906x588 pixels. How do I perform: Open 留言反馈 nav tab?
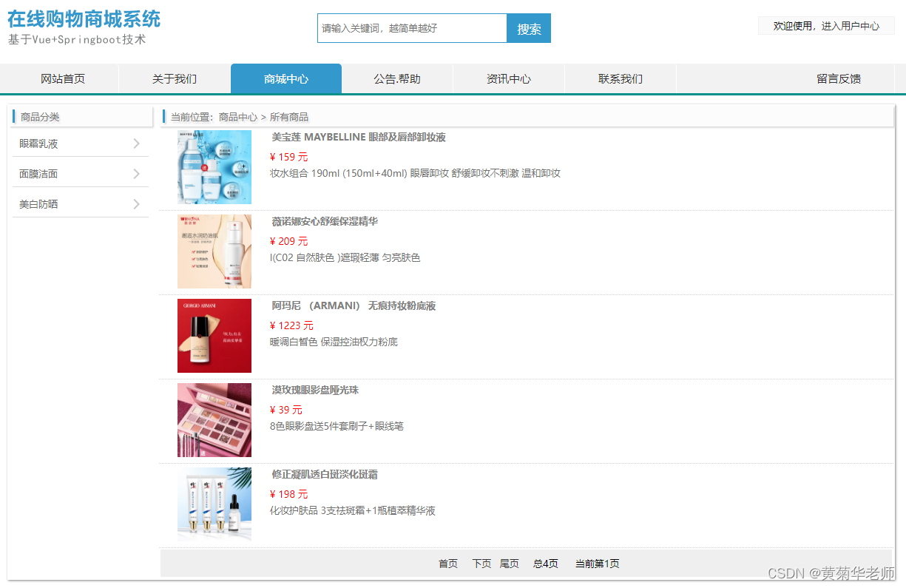pos(839,79)
